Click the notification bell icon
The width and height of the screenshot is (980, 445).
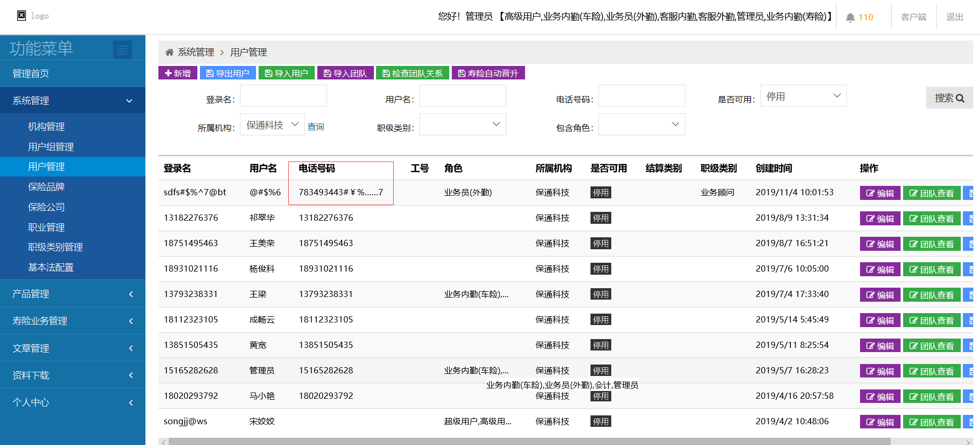pos(850,18)
